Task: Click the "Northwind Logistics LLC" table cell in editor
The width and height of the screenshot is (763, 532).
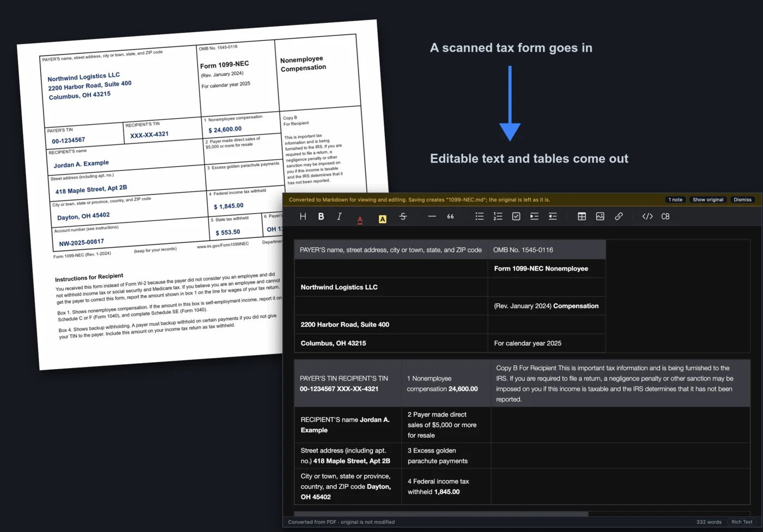Action: (391, 287)
